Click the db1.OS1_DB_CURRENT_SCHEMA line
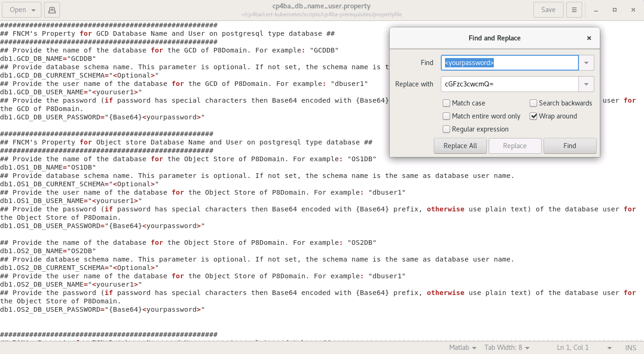Screen dimensions: 644x354 tap(80, 184)
